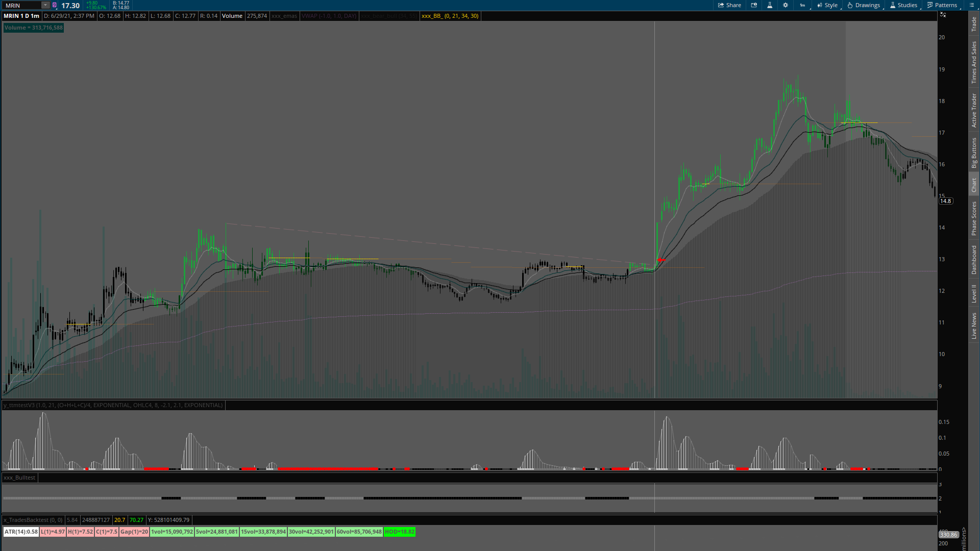Open chart settings gear icon
The width and height of the screenshot is (980, 551).
pyautogui.click(x=786, y=5)
